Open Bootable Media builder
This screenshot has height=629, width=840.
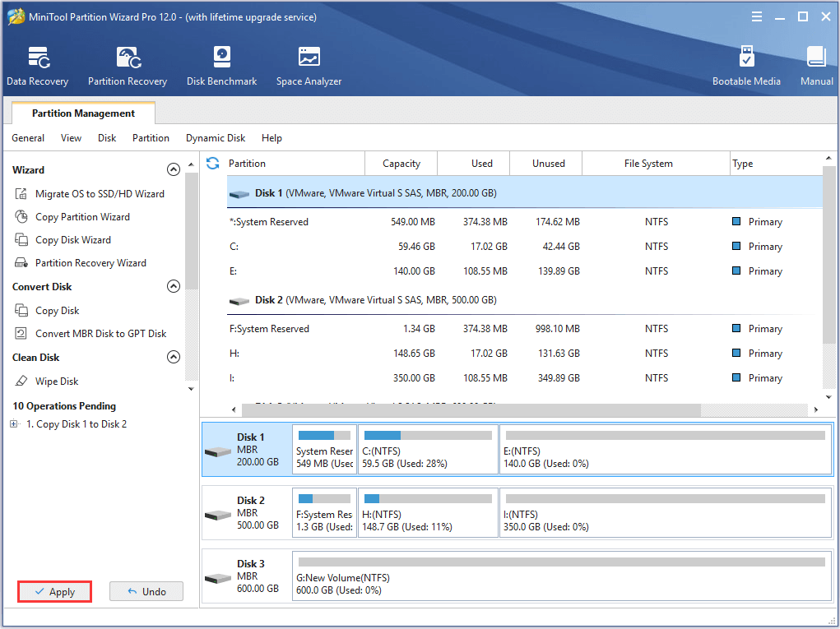tap(746, 67)
